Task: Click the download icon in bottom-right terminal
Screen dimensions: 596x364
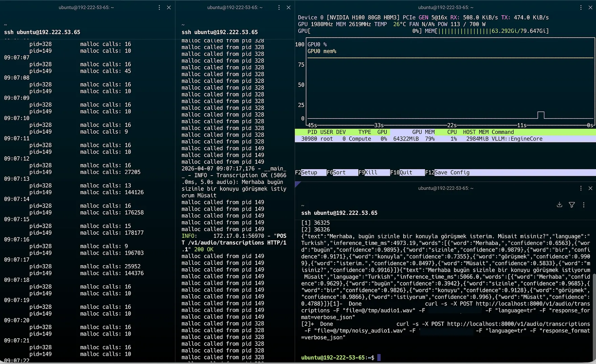Action: 559,205
